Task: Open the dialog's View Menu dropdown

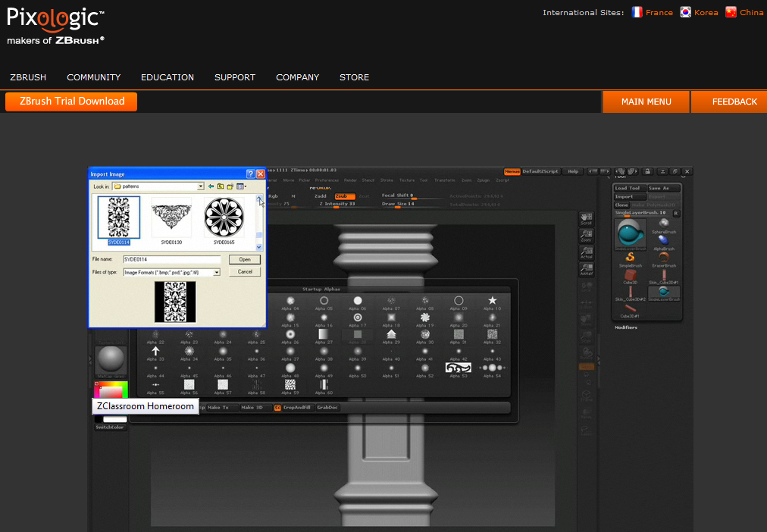Action: 241,186
